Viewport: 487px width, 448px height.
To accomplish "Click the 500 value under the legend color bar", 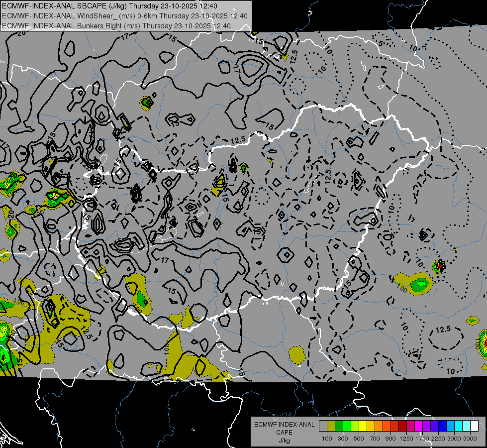I will (359, 439).
